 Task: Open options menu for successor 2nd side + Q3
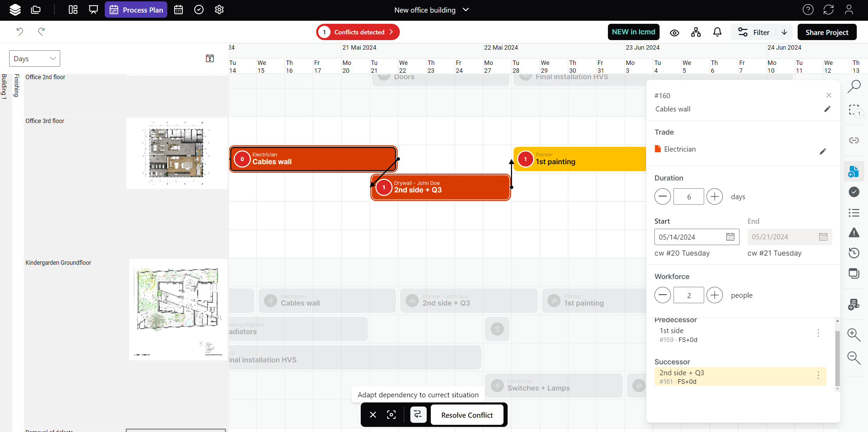coord(818,376)
